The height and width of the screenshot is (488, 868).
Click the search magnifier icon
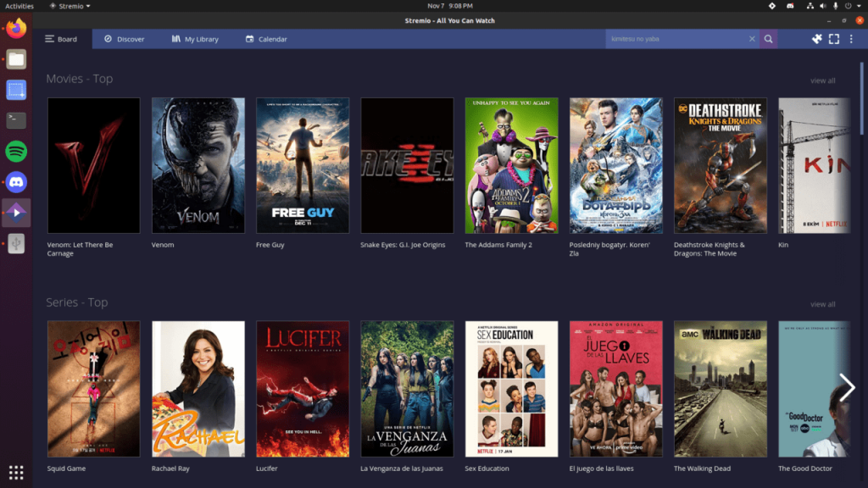point(768,39)
